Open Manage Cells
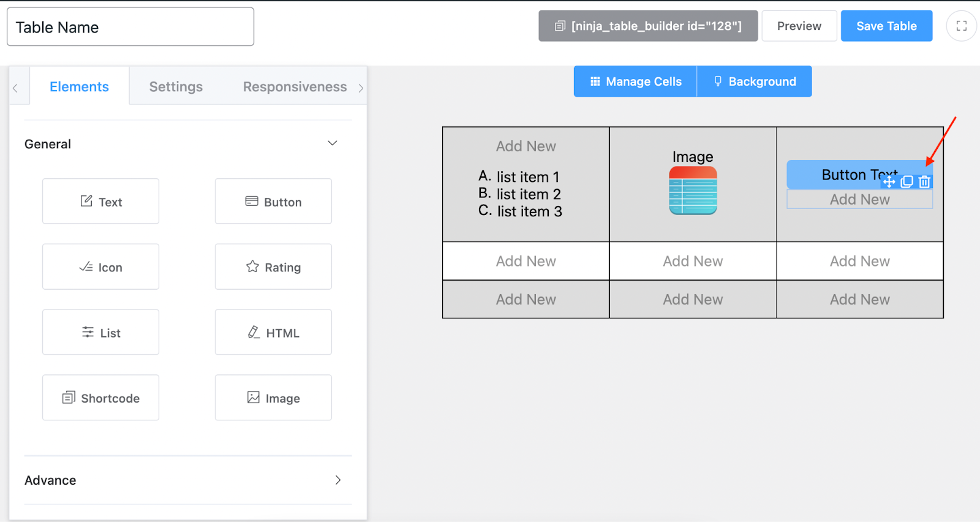Image resolution: width=980 pixels, height=522 pixels. pos(635,81)
